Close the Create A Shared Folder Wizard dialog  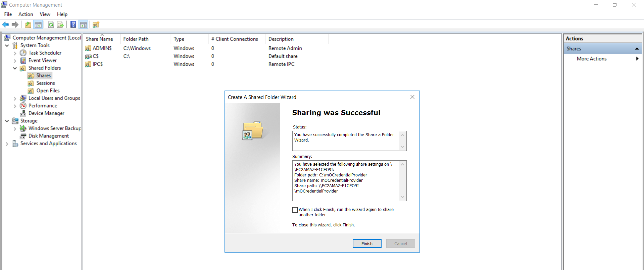(x=412, y=97)
